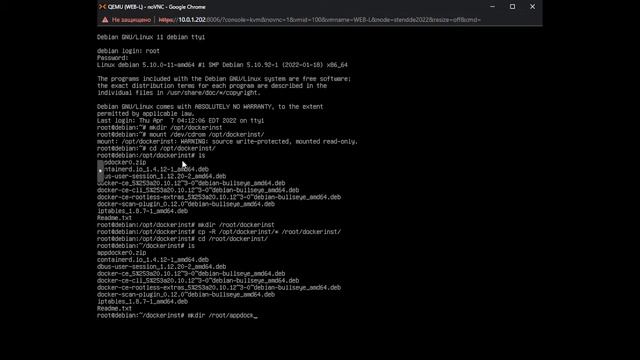The width and height of the screenshot is (640, 360).
Task: Click the 'debian login: root' line
Action: coord(128,51)
